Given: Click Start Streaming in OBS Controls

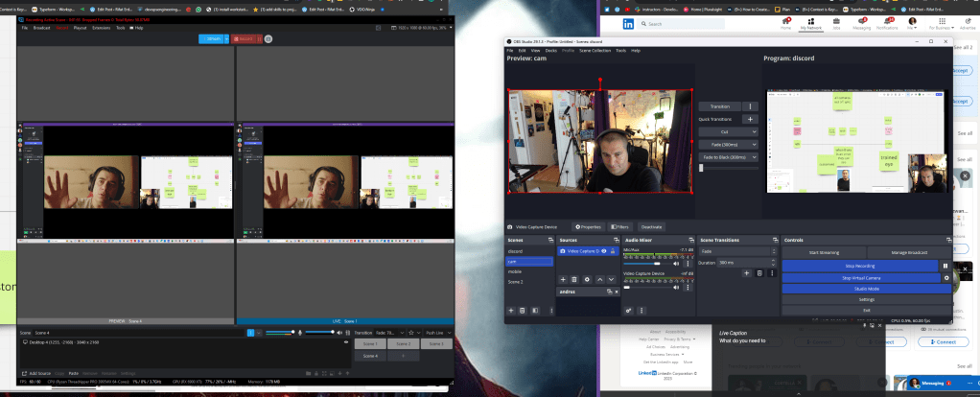Looking at the screenshot, I should (x=823, y=252).
